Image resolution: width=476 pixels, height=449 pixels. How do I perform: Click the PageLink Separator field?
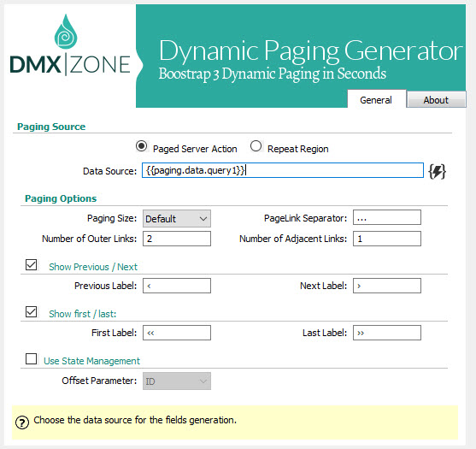point(387,217)
